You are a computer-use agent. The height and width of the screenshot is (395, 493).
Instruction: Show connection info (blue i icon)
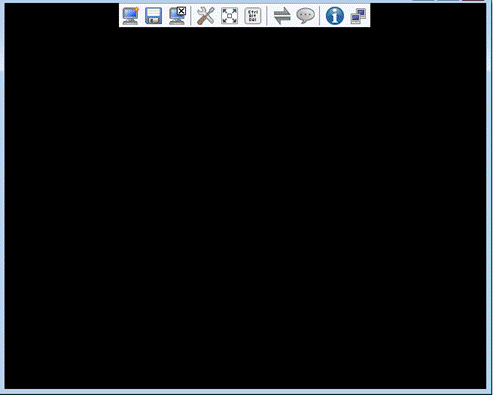click(335, 16)
